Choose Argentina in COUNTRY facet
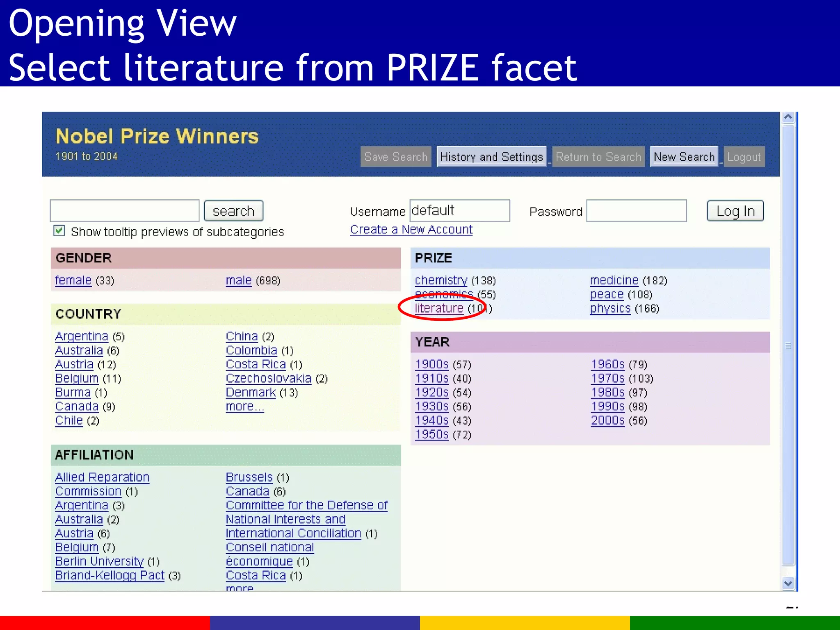This screenshot has height=630, width=840. click(82, 336)
